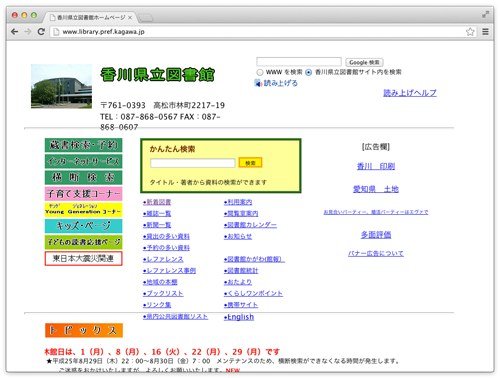Focus the かんたん検索 text field
The image size is (500, 378).
coord(193,163)
